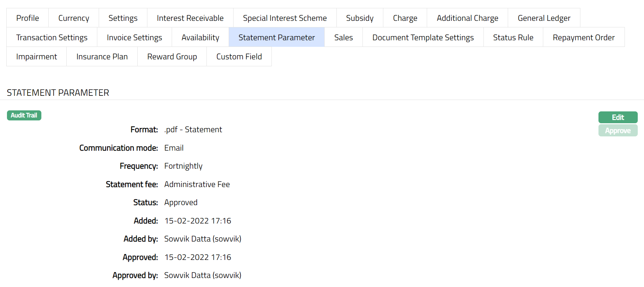This screenshot has height=287, width=644.
Task: Open the Settings tab
Action: point(123,18)
